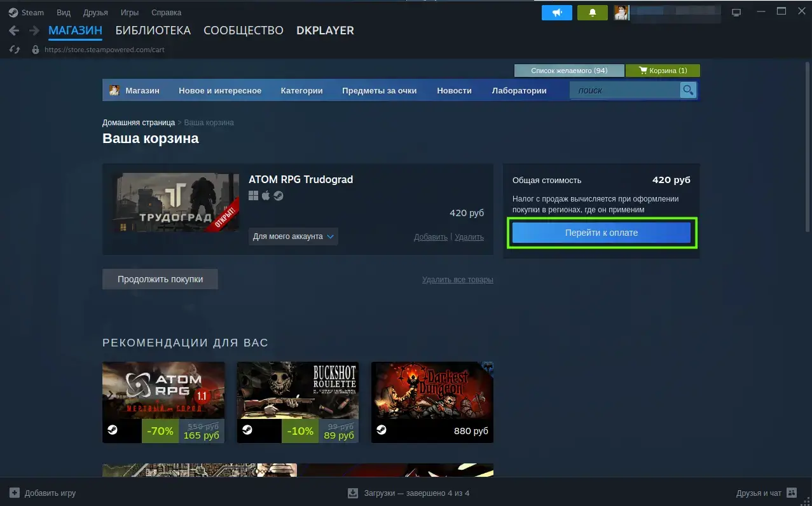Focus the store поиск search field
This screenshot has height=506, width=812.
(626, 90)
